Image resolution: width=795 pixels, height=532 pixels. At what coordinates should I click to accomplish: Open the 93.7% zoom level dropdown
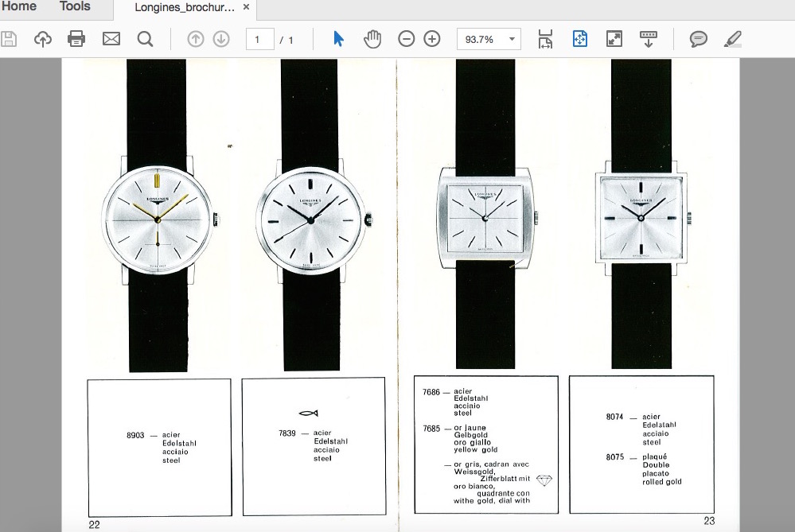(x=512, y=39)
